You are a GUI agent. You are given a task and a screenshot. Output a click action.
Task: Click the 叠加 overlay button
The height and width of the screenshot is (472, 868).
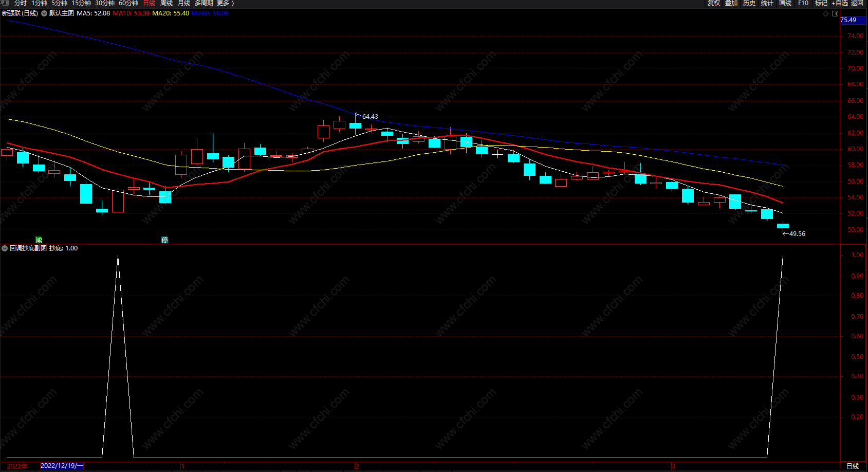pyautogui.click(x=731, y=3)
